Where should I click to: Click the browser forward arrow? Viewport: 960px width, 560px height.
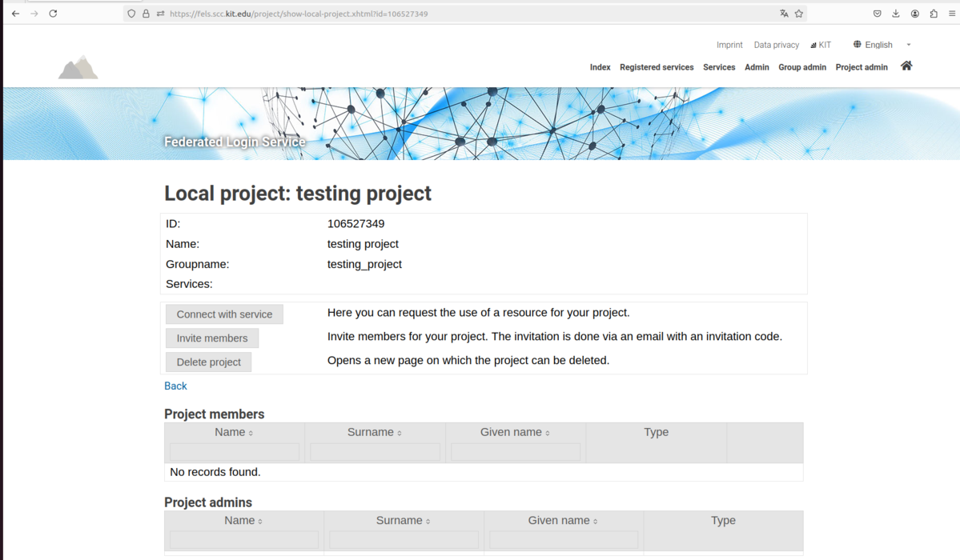(34, 14)
